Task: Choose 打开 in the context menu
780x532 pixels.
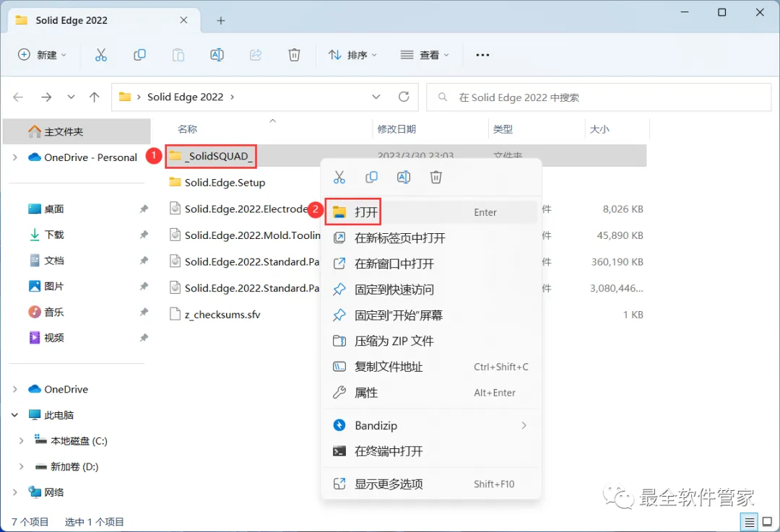Action: 431,212
